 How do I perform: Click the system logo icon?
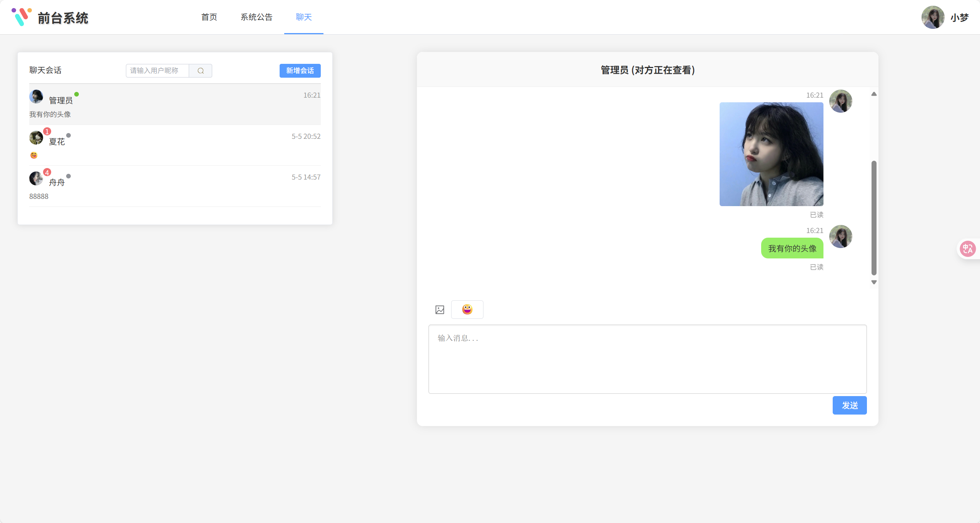(21, 17)
